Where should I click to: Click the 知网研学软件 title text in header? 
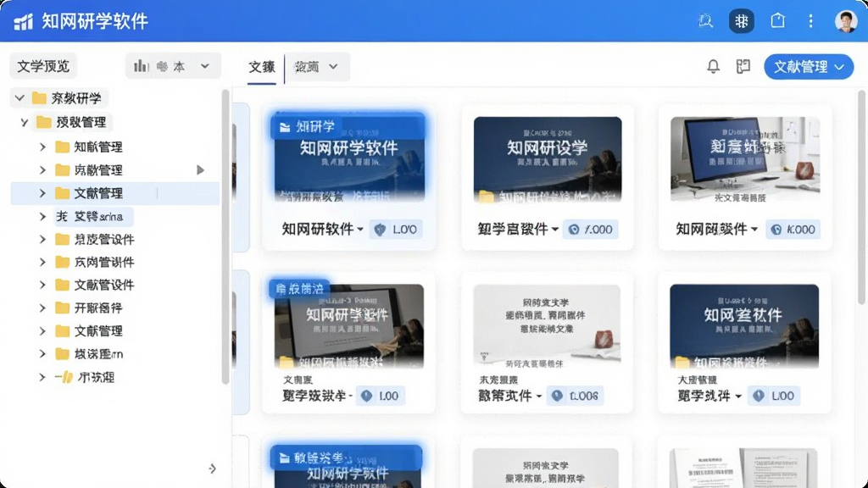(x=95, y=21)
